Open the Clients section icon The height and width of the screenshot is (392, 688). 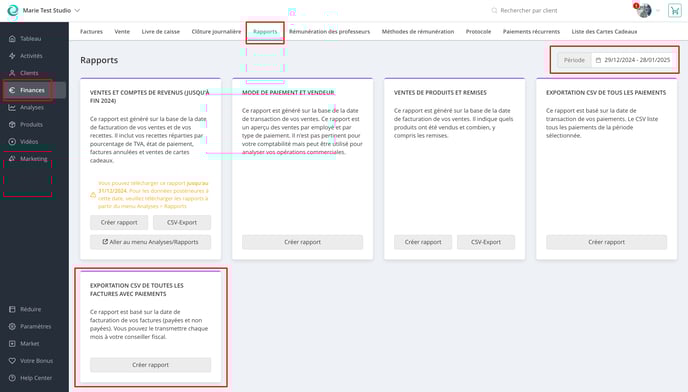12,73
